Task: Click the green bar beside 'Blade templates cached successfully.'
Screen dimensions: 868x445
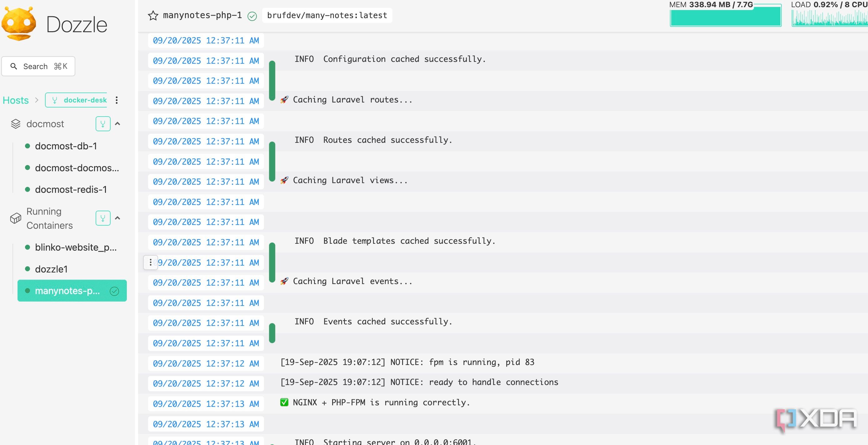Action: coord(272,262)
